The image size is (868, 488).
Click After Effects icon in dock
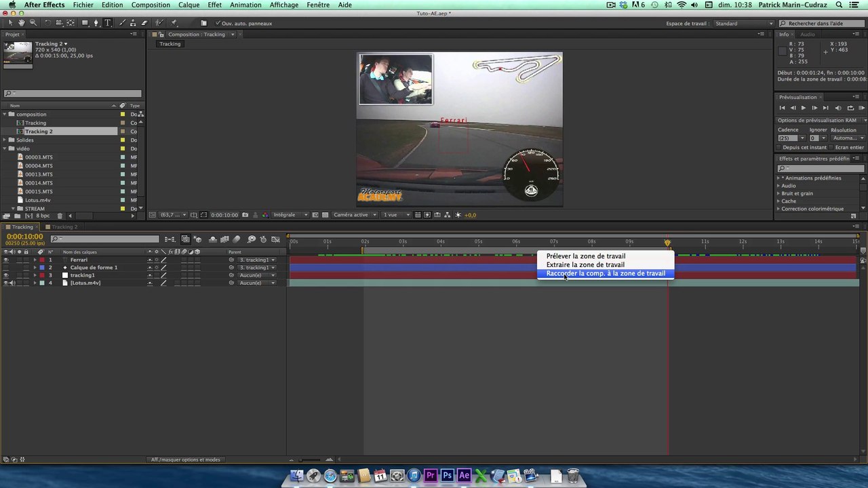pos(465,476)
